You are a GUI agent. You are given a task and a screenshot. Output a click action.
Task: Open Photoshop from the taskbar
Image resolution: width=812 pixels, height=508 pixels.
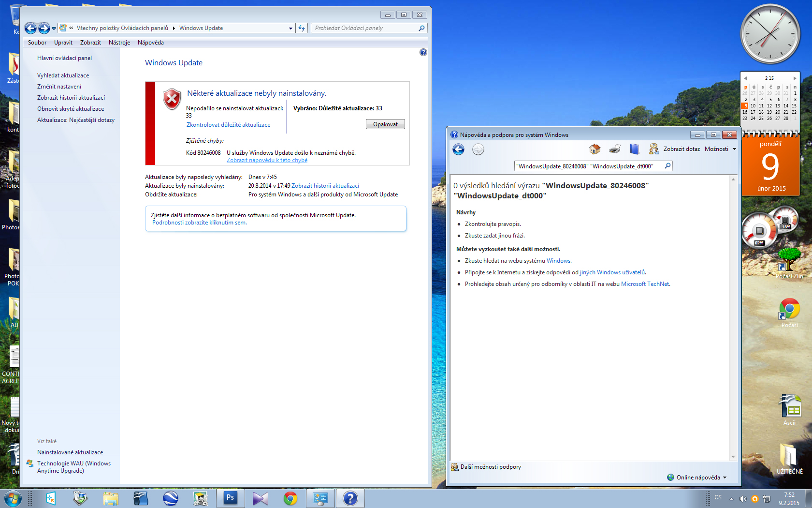[230, 498]
